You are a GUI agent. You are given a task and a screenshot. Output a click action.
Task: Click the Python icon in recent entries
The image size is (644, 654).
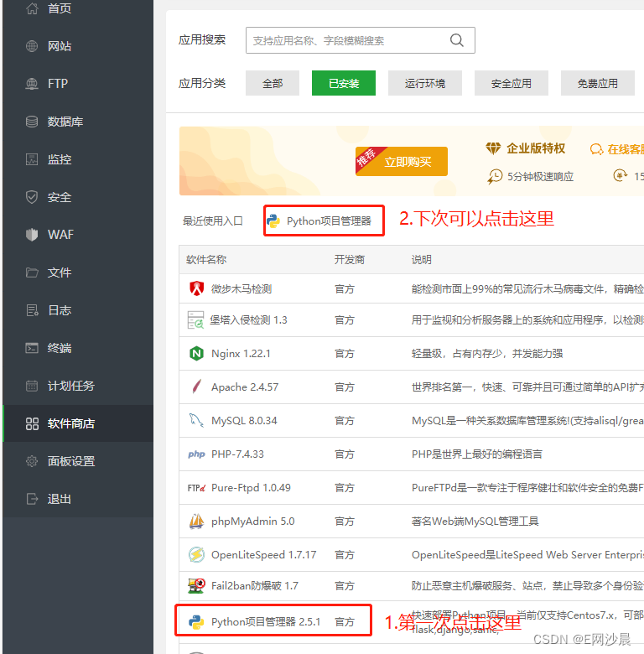pos(273,221)
